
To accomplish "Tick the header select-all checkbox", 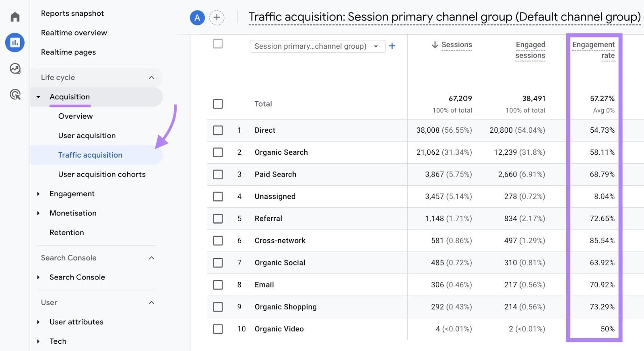I will click(x=218, y=43).
